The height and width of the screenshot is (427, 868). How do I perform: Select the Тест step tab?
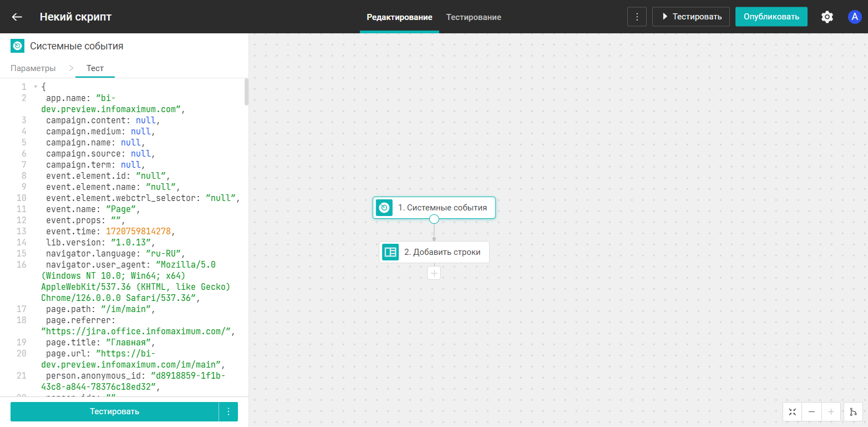(x=95, y=68)
